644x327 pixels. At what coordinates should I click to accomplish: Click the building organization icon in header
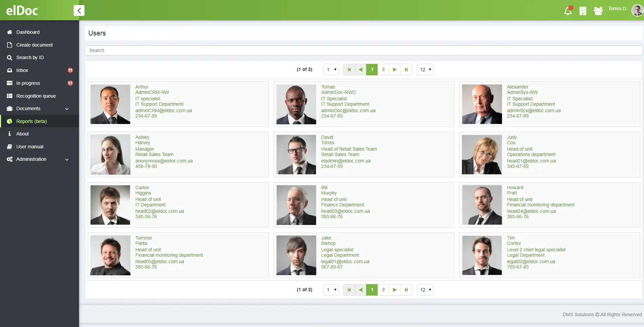(583, 11)
